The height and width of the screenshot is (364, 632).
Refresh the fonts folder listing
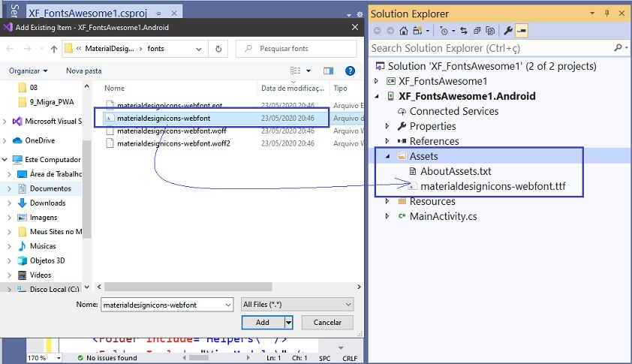coord(218,49)
